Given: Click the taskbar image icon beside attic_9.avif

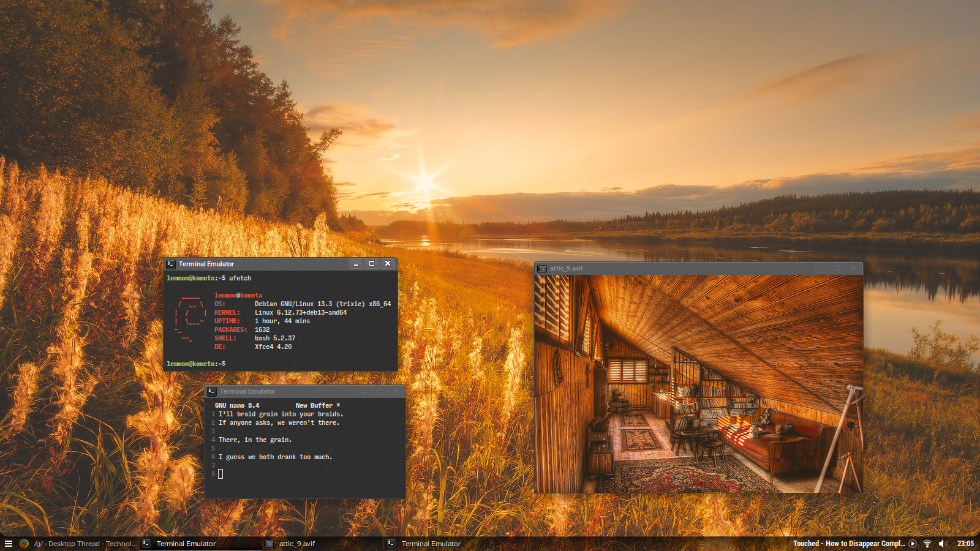Looking at the screenshot, I should click(269, 544).
